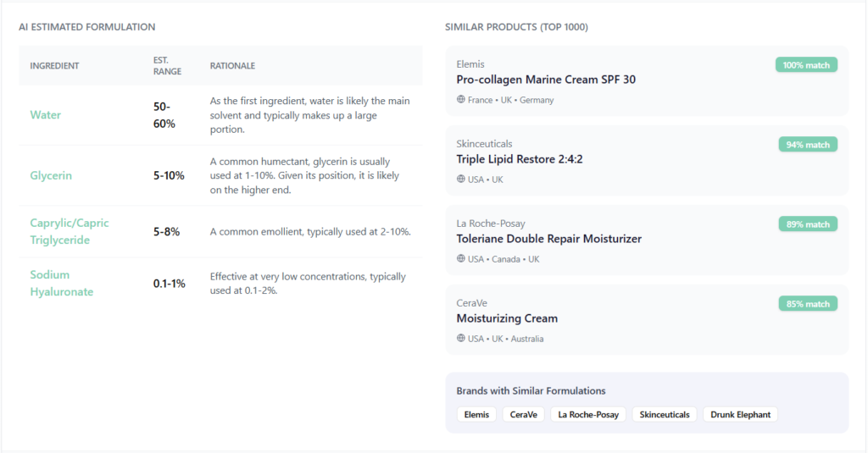Open the Glycerin ingredient link
Screen dimensions: 868x453
coord(51,175)
